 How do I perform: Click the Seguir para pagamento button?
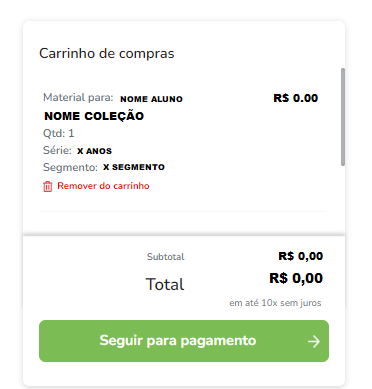(184, 341)
